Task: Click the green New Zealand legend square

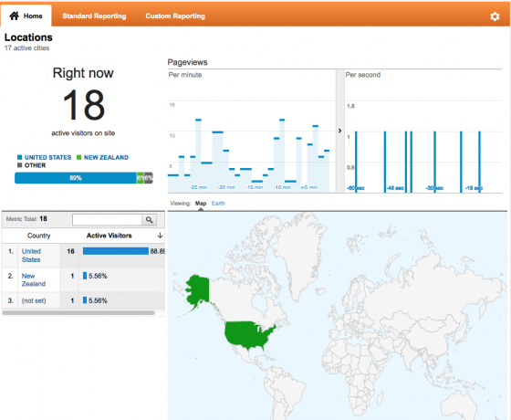Action: tap(78, 157)
